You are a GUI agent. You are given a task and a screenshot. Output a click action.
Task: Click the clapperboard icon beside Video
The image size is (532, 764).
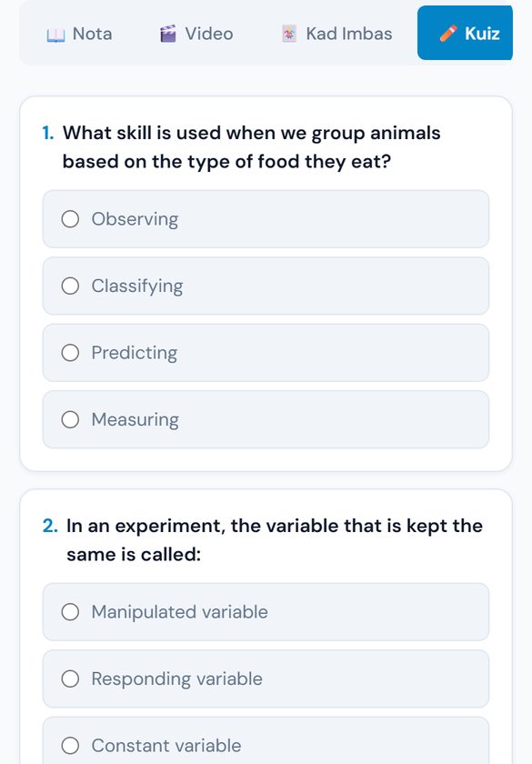168,35
